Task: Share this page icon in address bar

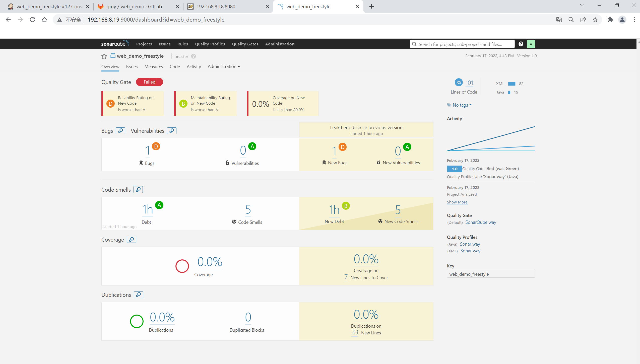Action: 583,20
